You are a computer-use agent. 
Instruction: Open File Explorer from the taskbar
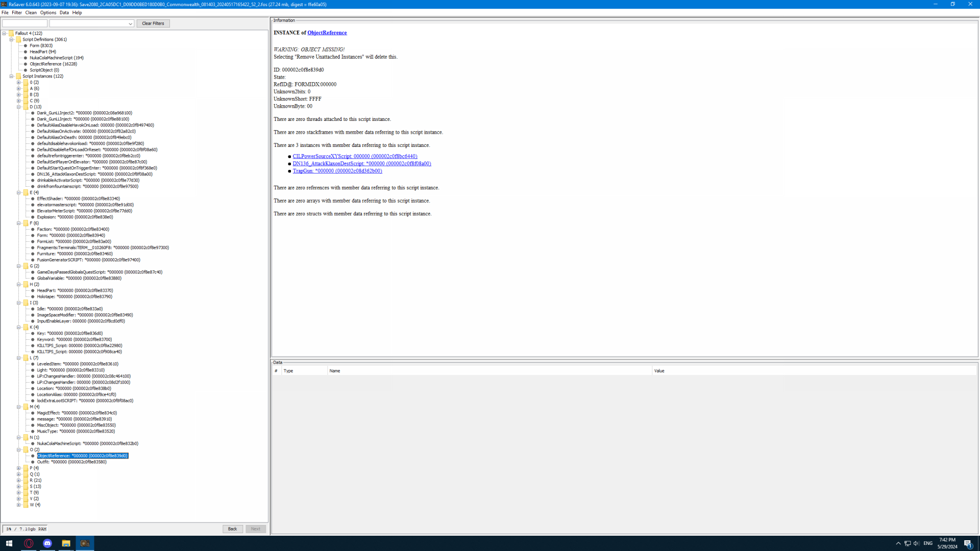[x=66, y=543]
